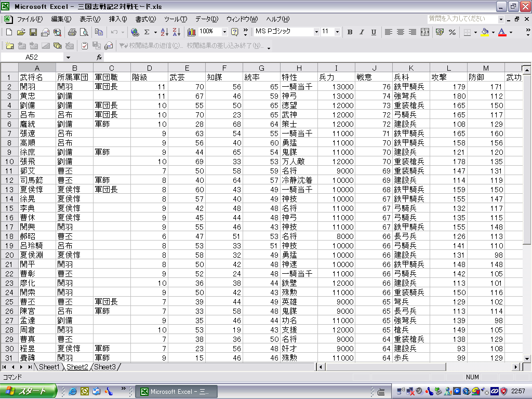The width and height of the screenshot is (532, 399).
Task: Click the Microsoft Excel taskbar button
Action: (176, 392)
